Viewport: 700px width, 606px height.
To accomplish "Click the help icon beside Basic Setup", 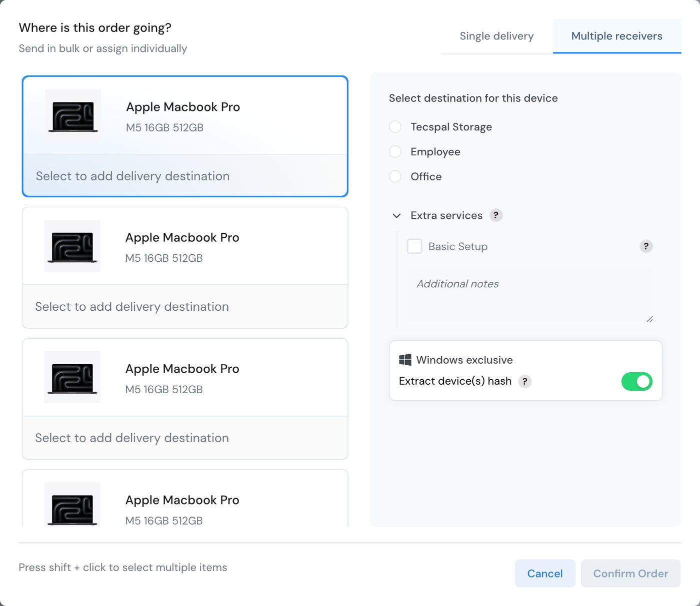I will (x=646, y=246).
